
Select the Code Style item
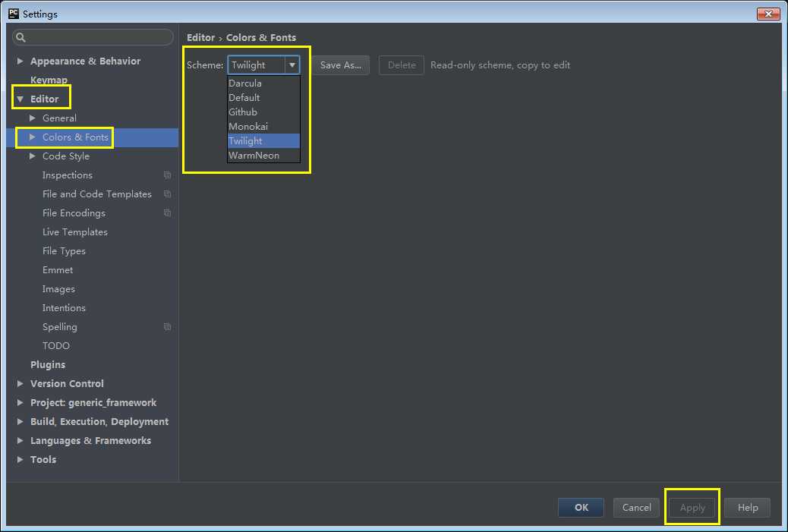pos(66,156)
